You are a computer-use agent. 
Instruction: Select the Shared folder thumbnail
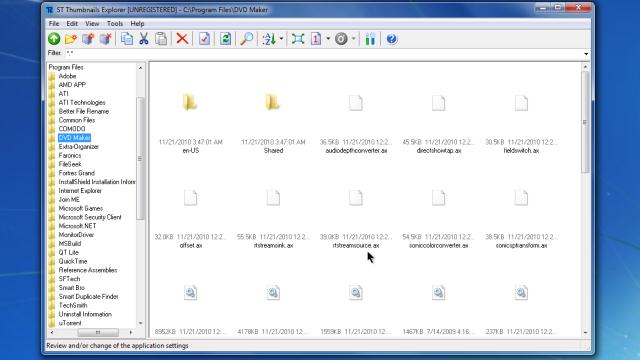(x=273, y=102)
